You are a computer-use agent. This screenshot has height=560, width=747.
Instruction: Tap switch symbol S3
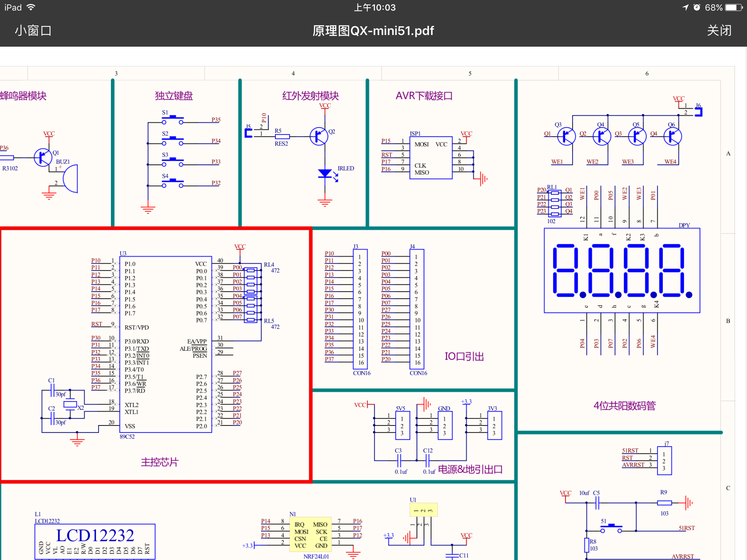coord(173,162)
